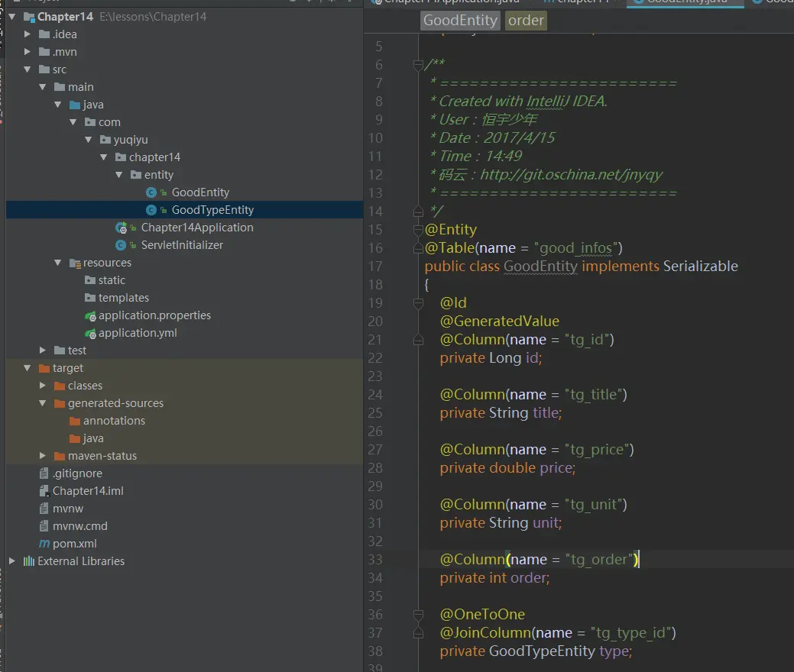Collapse the target folder arrow

pyautogui.click(x=28, y=368)
